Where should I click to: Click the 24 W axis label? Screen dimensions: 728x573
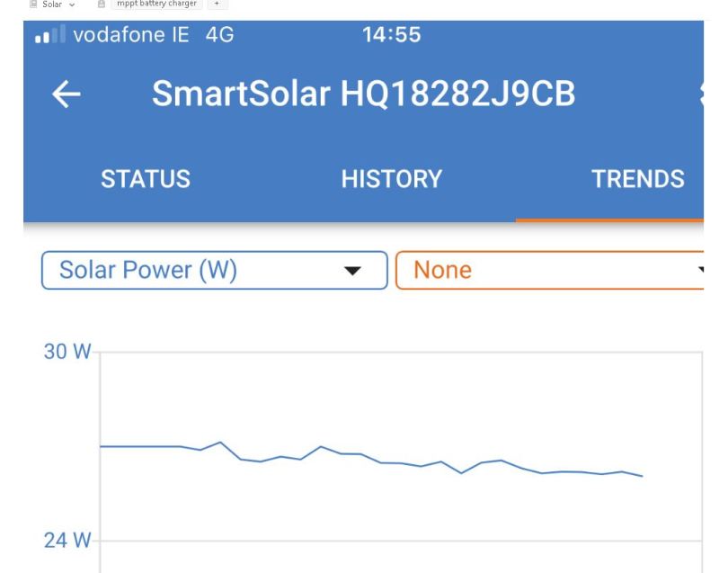coord(67,541)
